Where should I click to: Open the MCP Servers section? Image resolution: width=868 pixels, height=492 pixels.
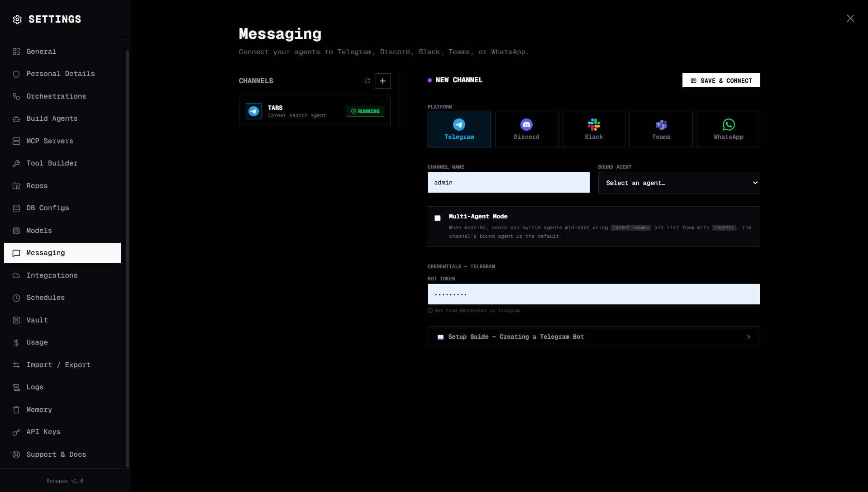click(x=62, y=141)
